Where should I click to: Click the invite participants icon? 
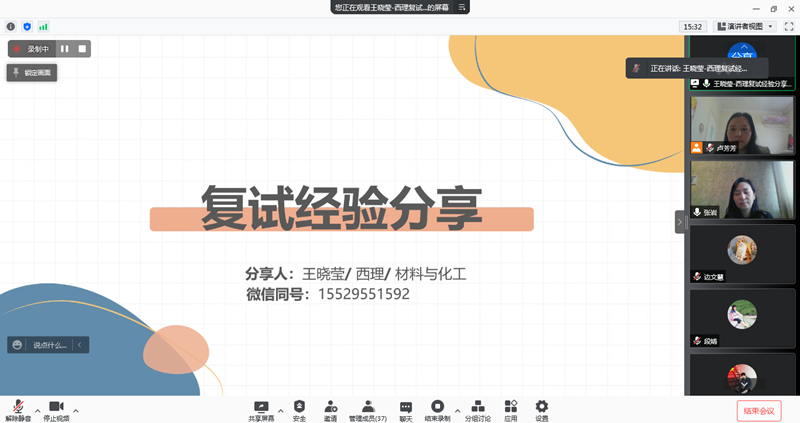[330, 407]
